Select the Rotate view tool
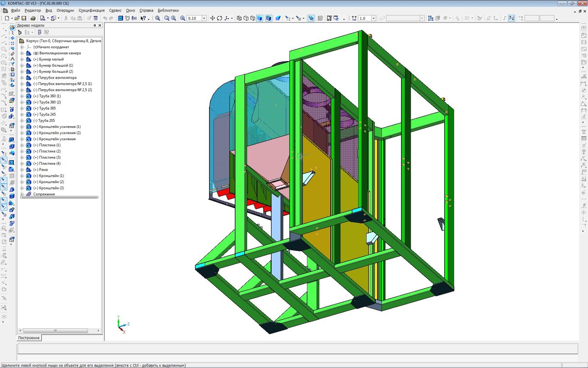 [220, 18]
